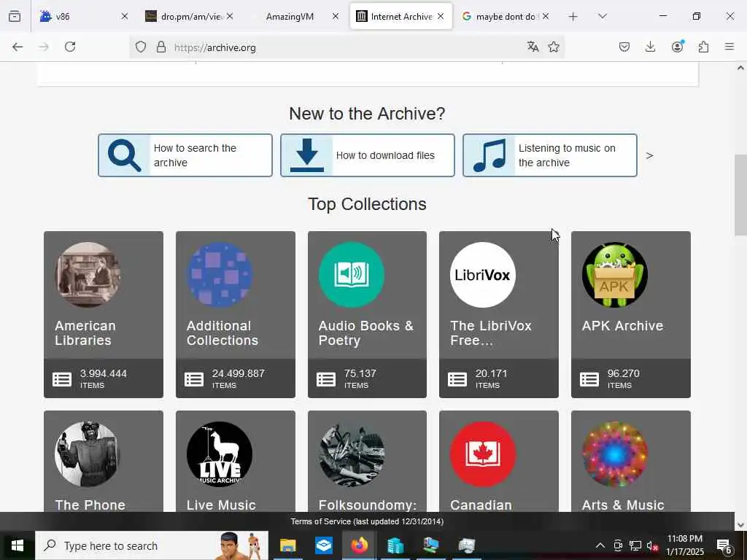Open File Explorer from the taskbar
Viewport: 747px width, 560px height.
[287, 545]
